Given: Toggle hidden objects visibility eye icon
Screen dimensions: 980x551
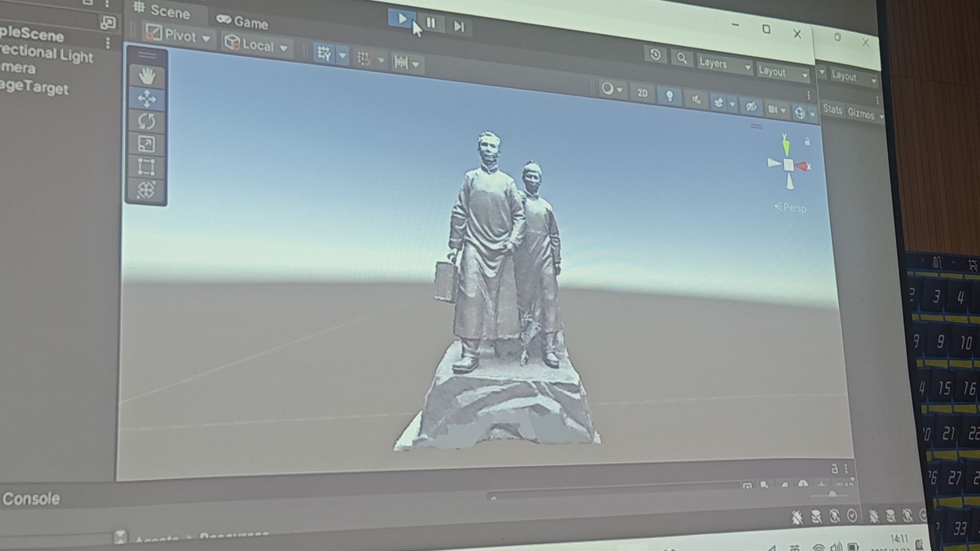Looking at the screenshot, I should pos(751,106).
